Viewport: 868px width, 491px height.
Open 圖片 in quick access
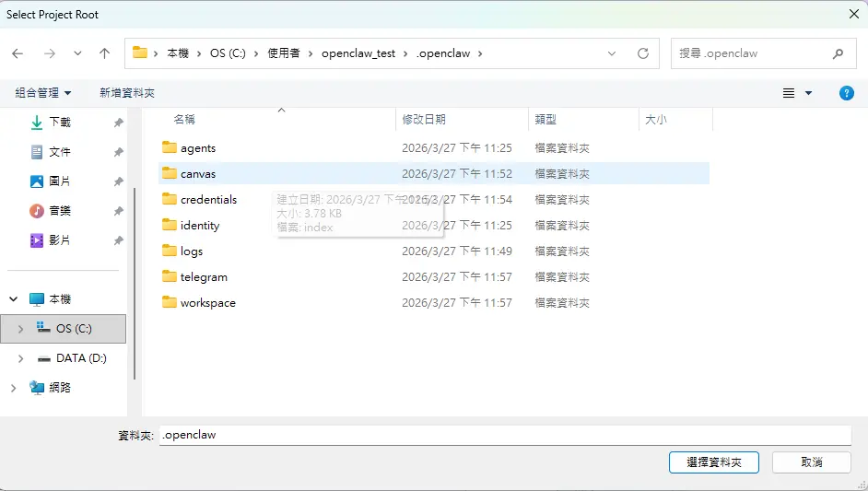click(x=60, y=181)
